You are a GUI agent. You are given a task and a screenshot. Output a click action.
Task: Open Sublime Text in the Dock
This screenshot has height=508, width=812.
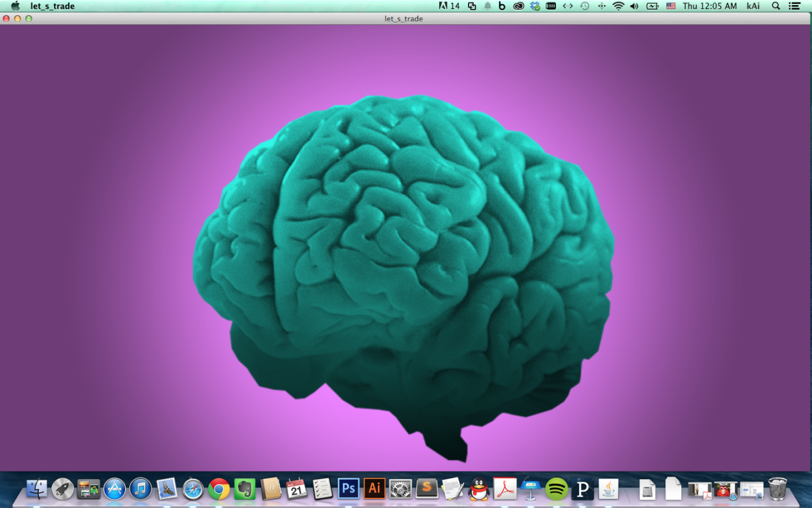coord(426,489)
